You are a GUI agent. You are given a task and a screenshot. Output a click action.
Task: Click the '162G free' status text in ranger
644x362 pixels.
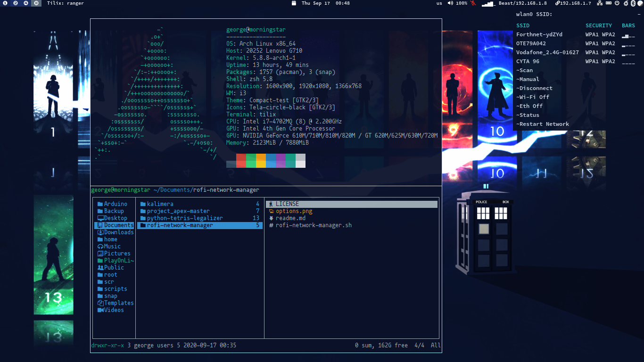point(393,346)
